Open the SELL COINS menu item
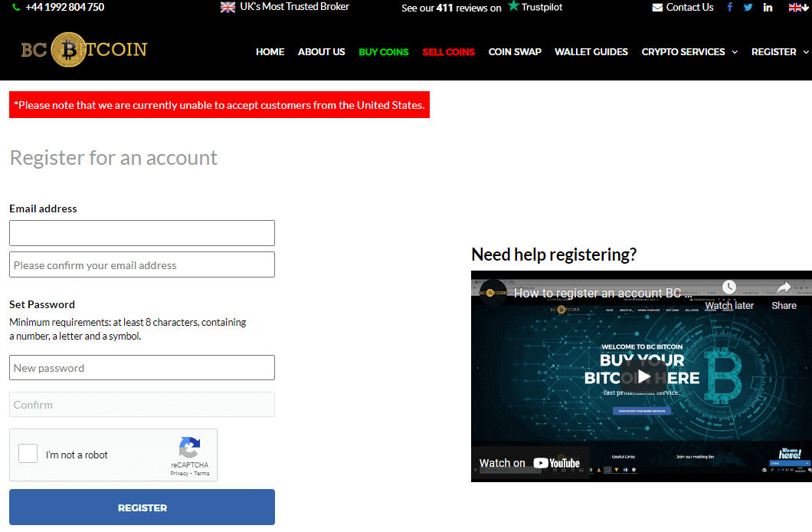 click(x=448, y=52)
